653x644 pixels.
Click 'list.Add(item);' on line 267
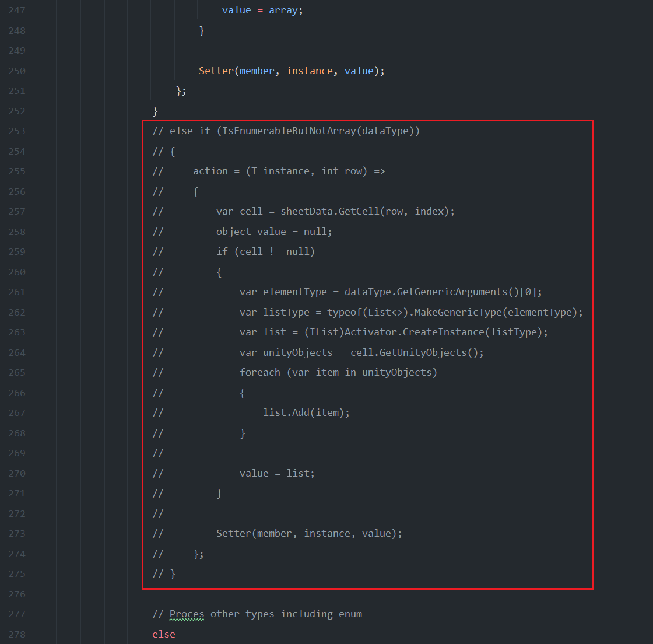306,413
